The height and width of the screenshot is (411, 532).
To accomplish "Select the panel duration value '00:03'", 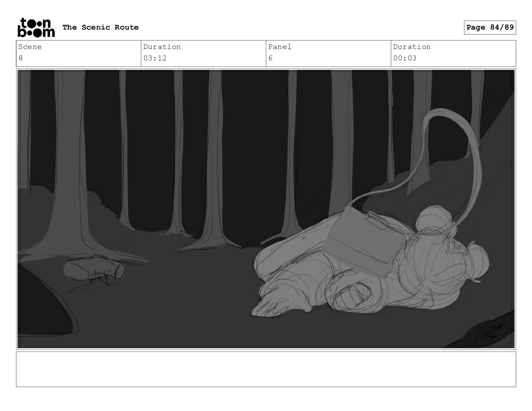I will (x=405, y=58).
